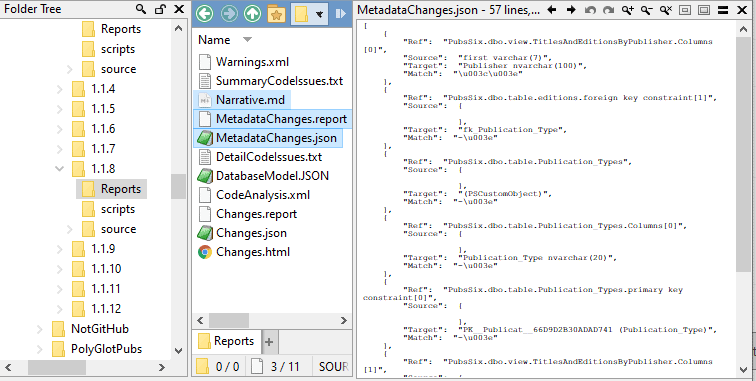This screenshot has width=756, height=381.
Task: Select NotGitHub folder in tree
Action: pyautogui.click(x=90, y=329)
